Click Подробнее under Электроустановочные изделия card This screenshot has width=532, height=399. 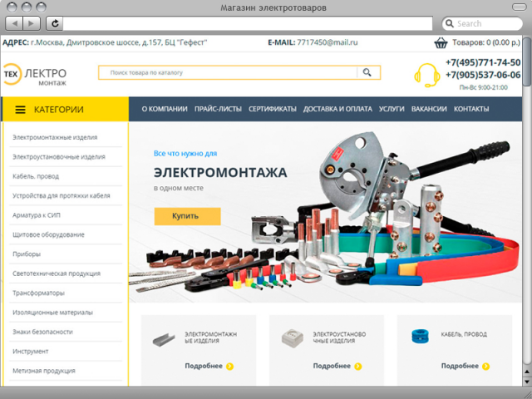point(332,366)
